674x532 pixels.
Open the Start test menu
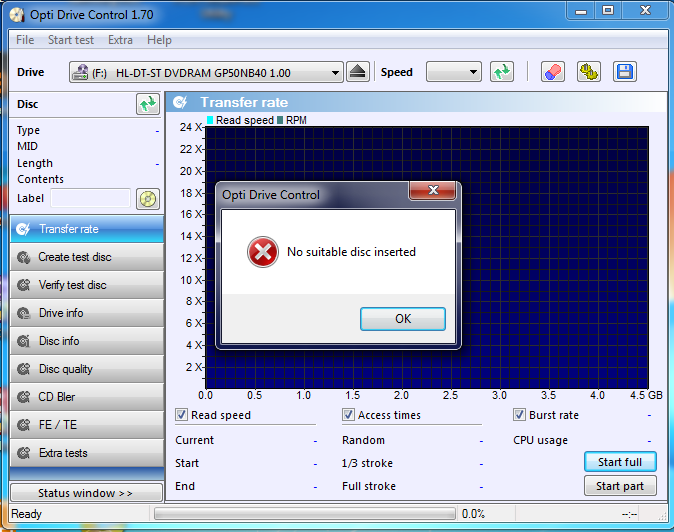pos(71,40)
